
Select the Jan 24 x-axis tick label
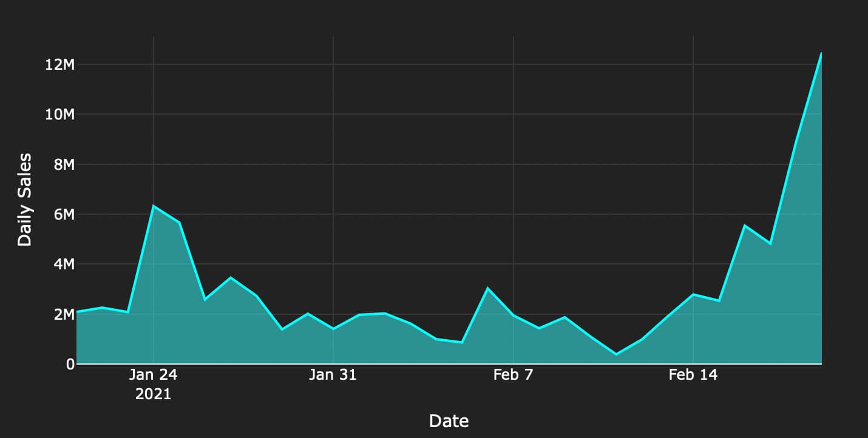tap(154, 375)
